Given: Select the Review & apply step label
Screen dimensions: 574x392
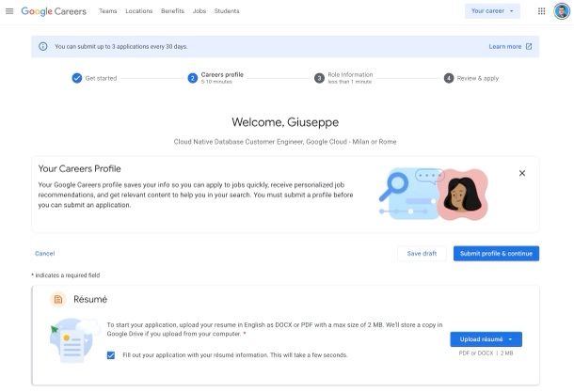Looking at the screenshot, I should click(478, 78).
